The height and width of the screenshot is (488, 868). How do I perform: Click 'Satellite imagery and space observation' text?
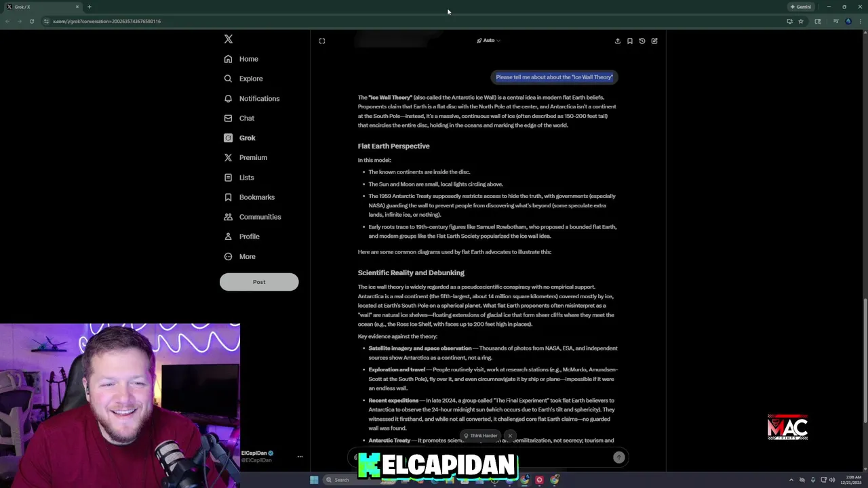[x=420, y=348]
